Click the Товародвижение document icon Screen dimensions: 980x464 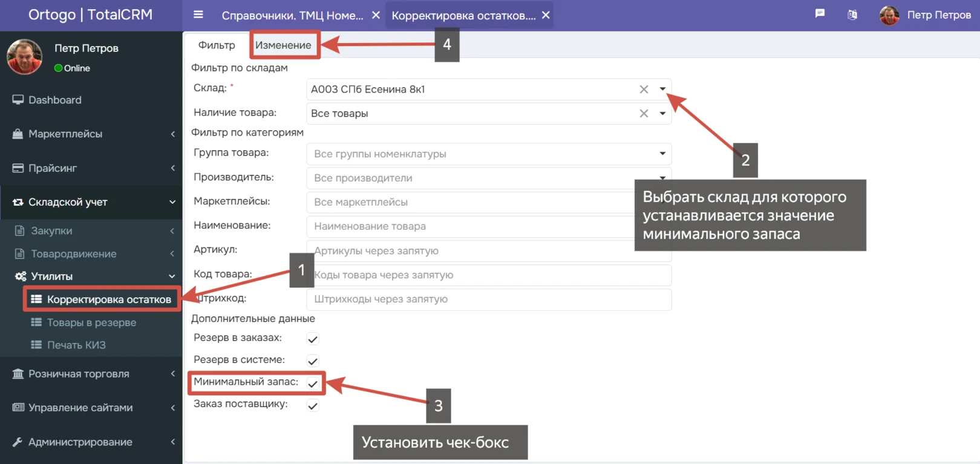tap(19, 253)
